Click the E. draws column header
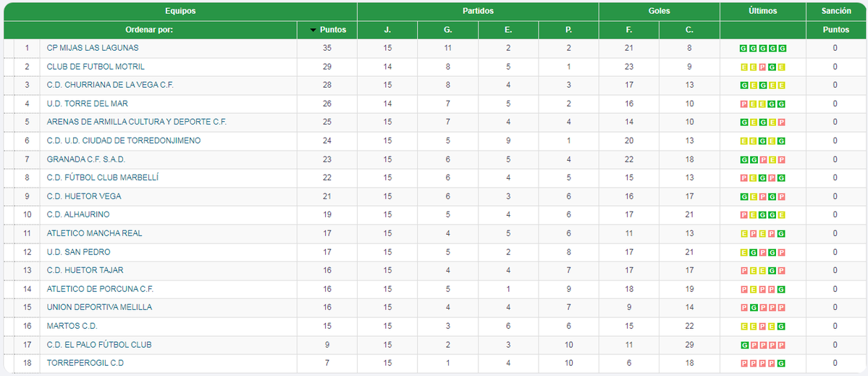 (508, 30)
